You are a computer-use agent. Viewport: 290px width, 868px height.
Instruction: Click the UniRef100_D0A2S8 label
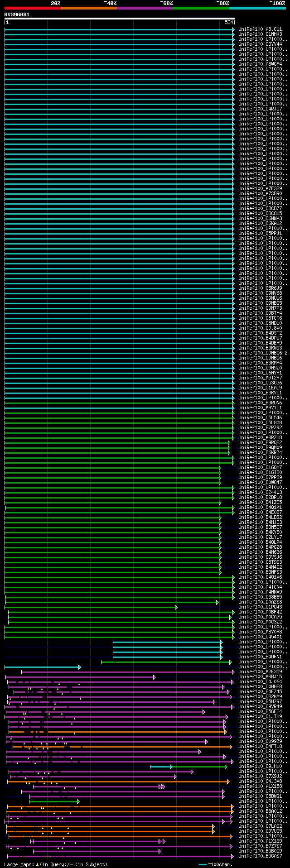[260, 602]
